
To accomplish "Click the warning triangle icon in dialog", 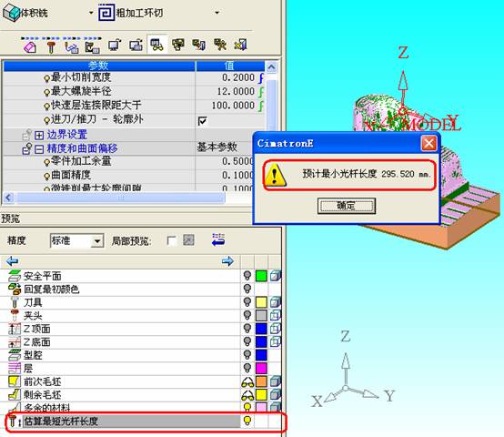I will 275,175.
